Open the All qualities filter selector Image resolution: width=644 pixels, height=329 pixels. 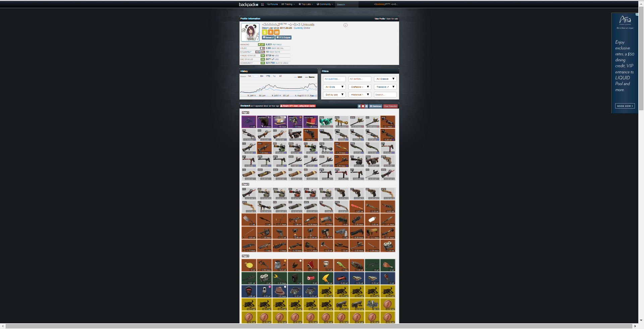[334, 79]
